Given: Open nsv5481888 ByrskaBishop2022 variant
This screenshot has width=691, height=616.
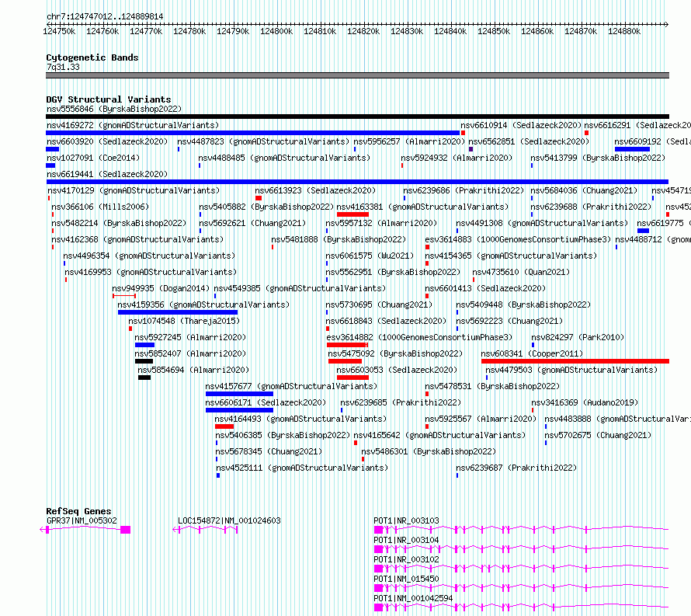Looking at the screenshot, I should (x=339, y=239).
